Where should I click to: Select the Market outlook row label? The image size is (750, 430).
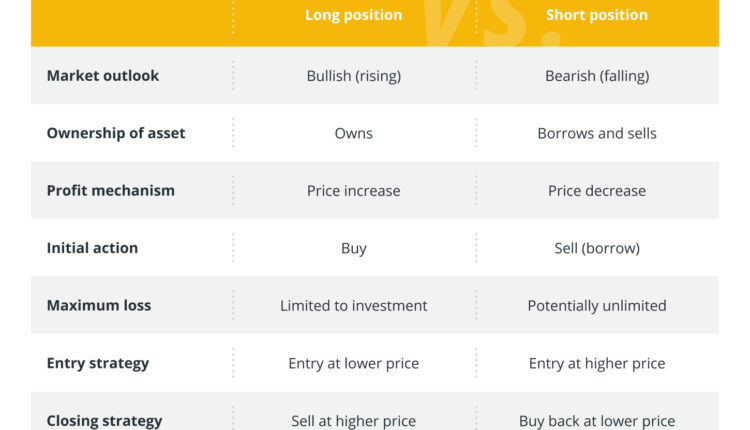[103, 76]
